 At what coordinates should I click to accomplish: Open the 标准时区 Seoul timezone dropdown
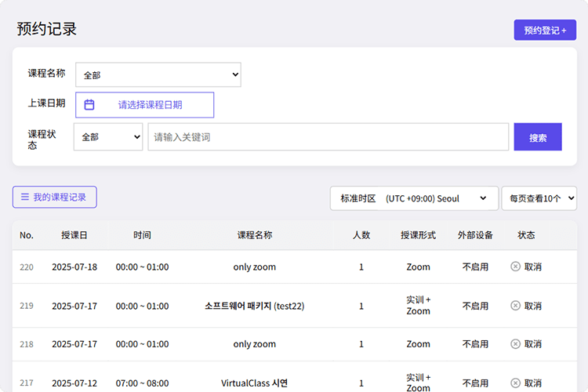click(414, 198)
